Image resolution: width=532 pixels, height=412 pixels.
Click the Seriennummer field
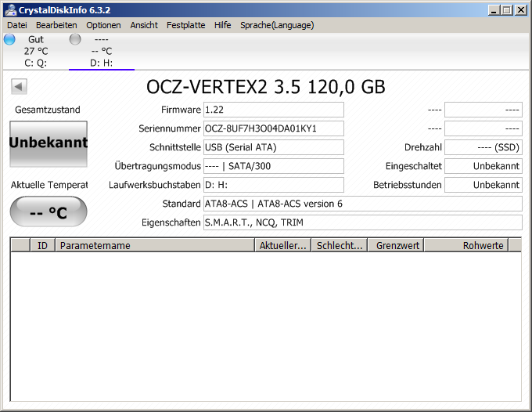tap(273, 128)
